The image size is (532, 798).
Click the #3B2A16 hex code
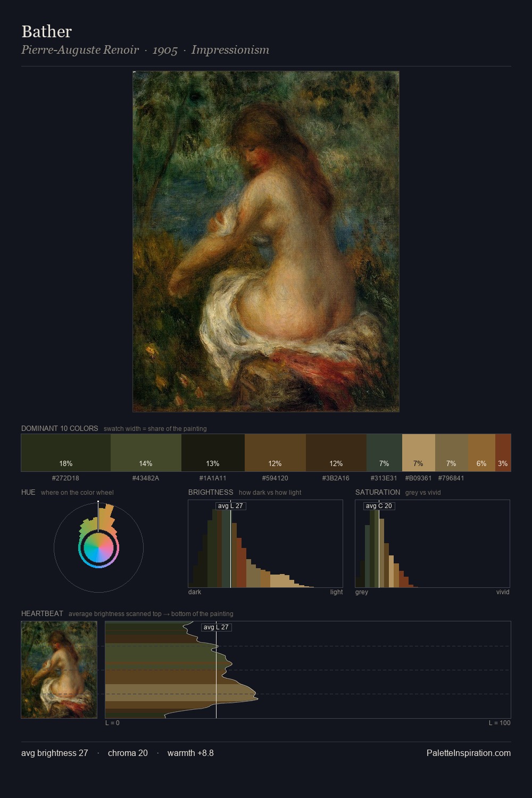[336, 478]
